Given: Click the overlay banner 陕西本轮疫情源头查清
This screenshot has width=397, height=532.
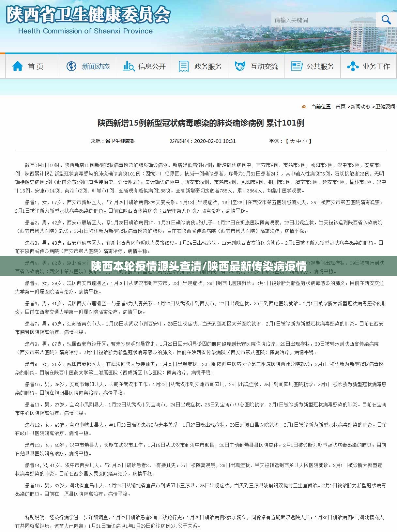Looking at the screenshot, I should pyautogui.click(x=199, y=266).
